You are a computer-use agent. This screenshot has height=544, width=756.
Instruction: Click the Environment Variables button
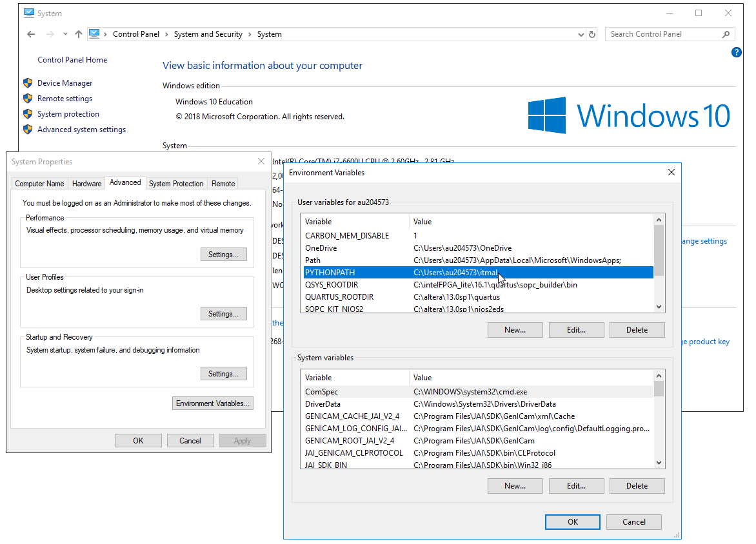(x=213, y=403)
